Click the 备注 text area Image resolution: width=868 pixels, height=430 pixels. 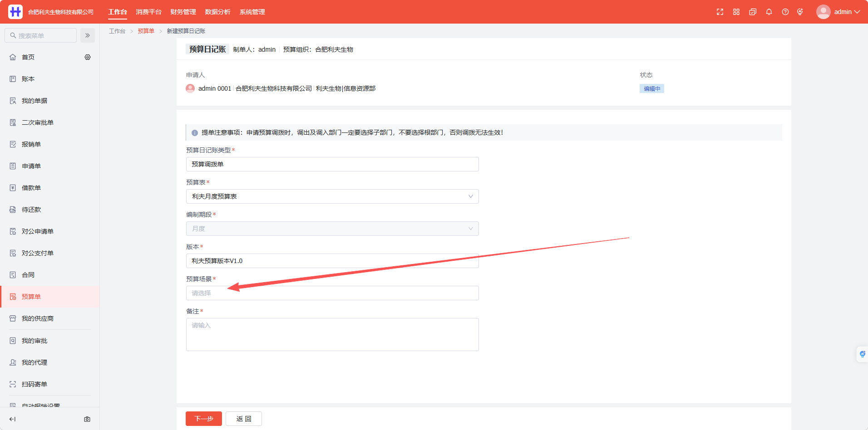(x=332, y=334)
